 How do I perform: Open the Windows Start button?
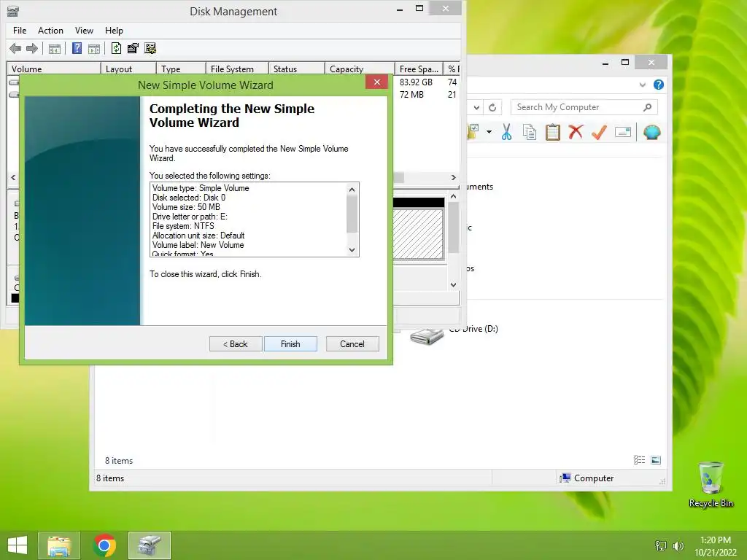coord(18,545)
